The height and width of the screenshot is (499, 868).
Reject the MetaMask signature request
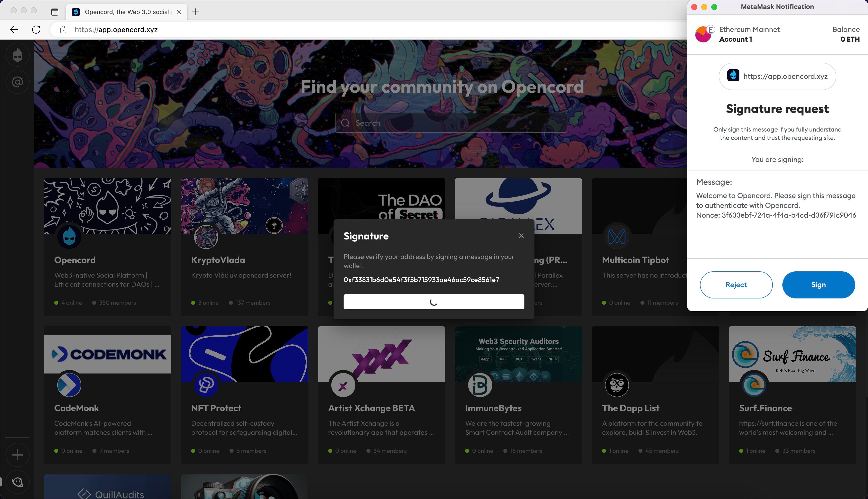[x=736, y=285]
